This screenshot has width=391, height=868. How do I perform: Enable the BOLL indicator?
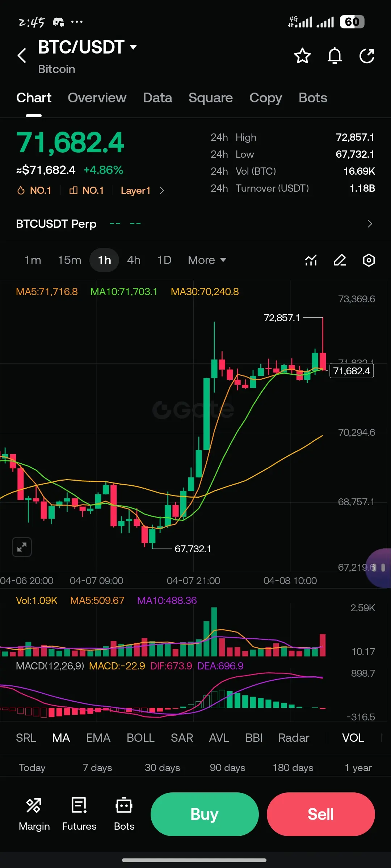tap(140, 738)
